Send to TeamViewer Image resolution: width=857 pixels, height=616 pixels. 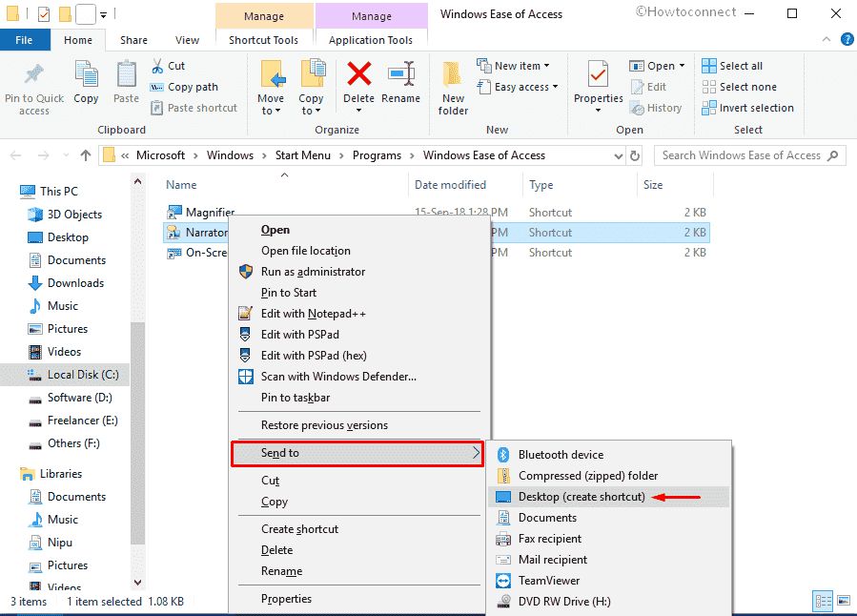point(609,581)
